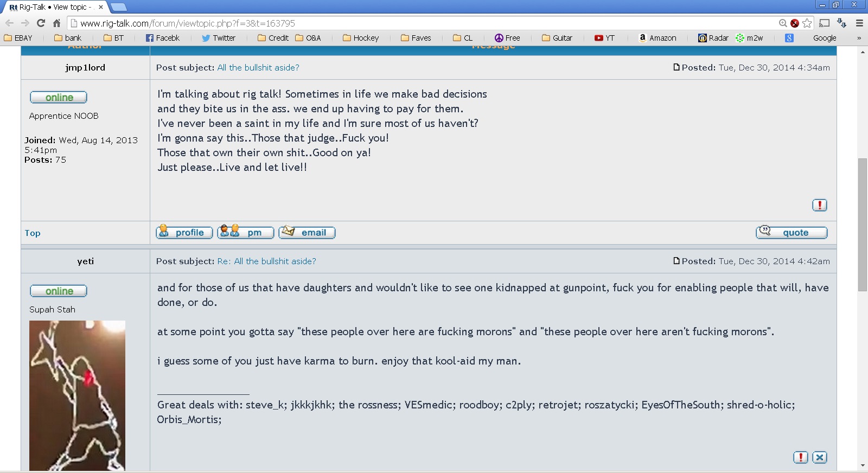This screenshot has width=868, height=473.
Task: Open the Guitar bookmark folder
Action: point(557,38)
